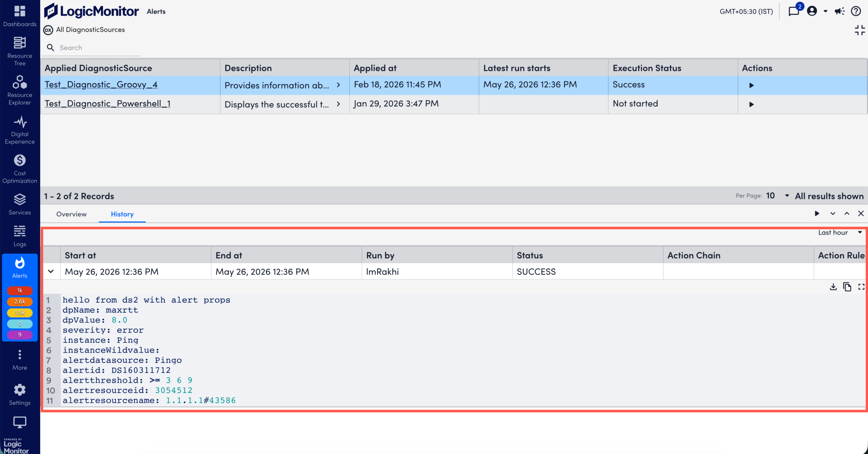Close the details panel
Image resolution: width=868 pixels, height=454 pixels.
(861, 214)
